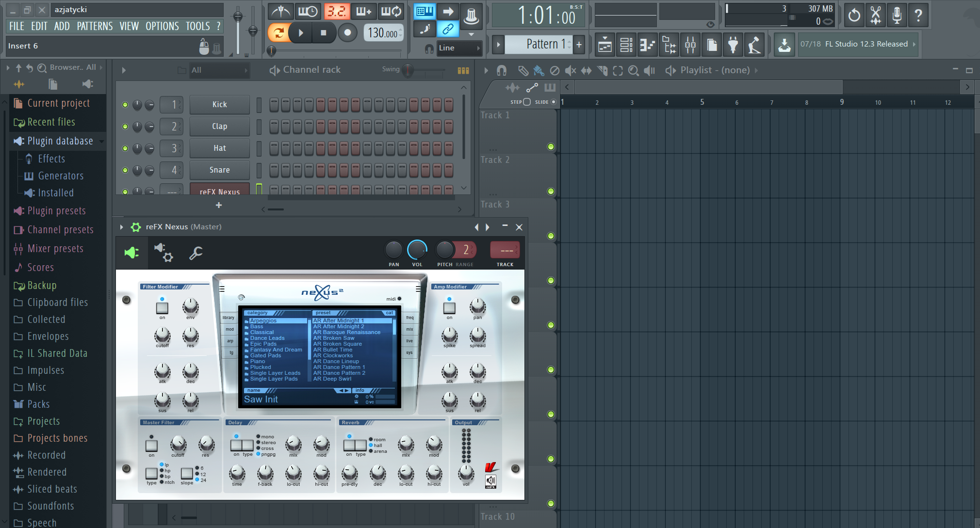This screenshot has width=980, height=528.
Task: Open channel filter All dropdown
Action: 218,70
